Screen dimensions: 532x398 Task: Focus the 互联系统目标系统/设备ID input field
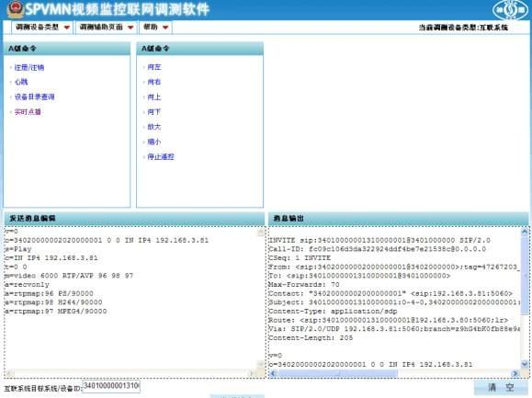point(111,386)
